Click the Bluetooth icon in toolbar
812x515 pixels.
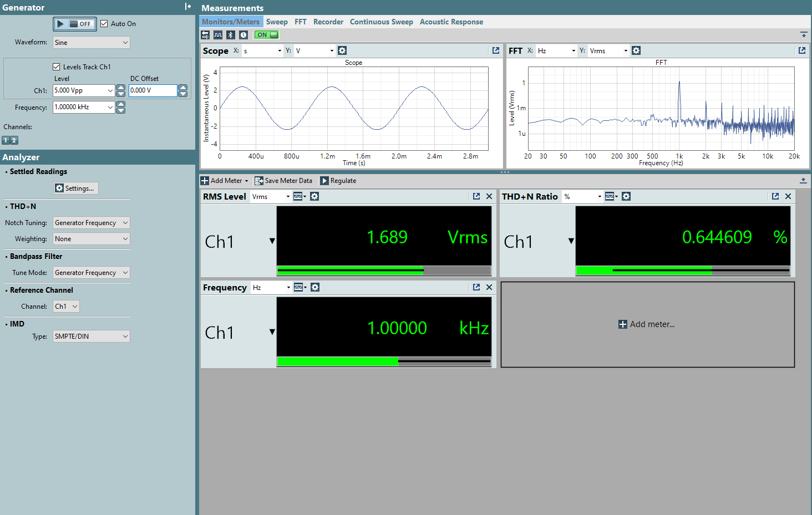click(x=231, y=35)
